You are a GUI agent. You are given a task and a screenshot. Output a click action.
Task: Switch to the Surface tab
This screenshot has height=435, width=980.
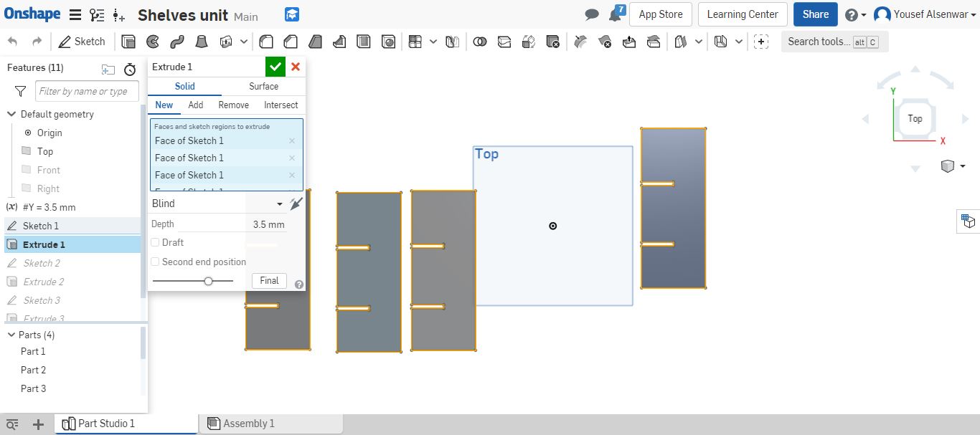(263, 86)
